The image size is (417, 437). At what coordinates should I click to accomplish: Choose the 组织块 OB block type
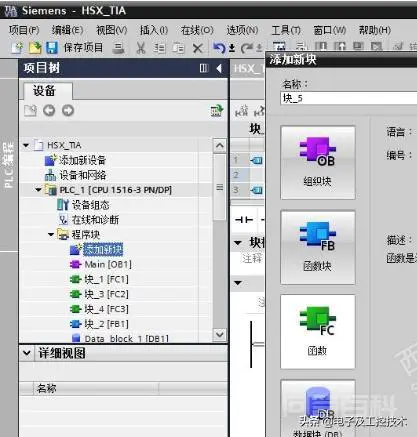point(318,163)
